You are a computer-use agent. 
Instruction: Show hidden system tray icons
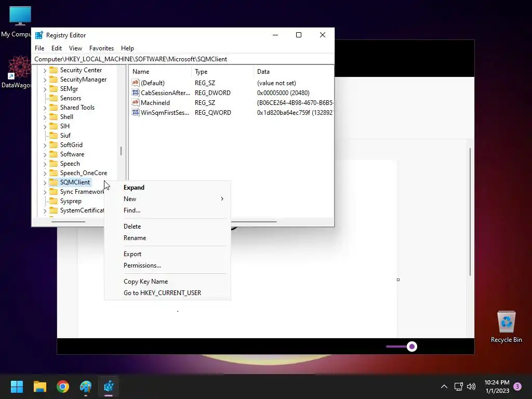(444, 387)
